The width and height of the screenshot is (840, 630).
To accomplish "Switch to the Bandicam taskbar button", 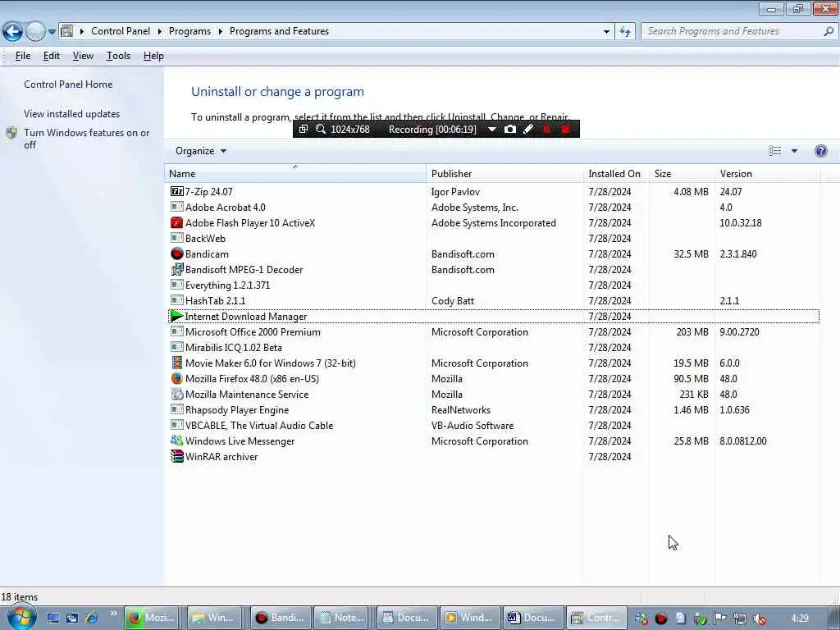I will click(281, 618).
